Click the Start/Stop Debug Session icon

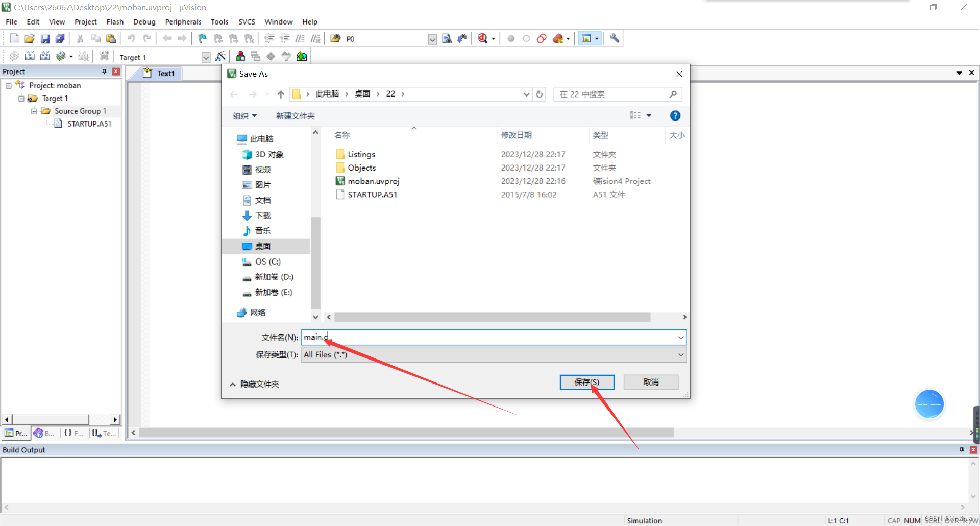482,38
